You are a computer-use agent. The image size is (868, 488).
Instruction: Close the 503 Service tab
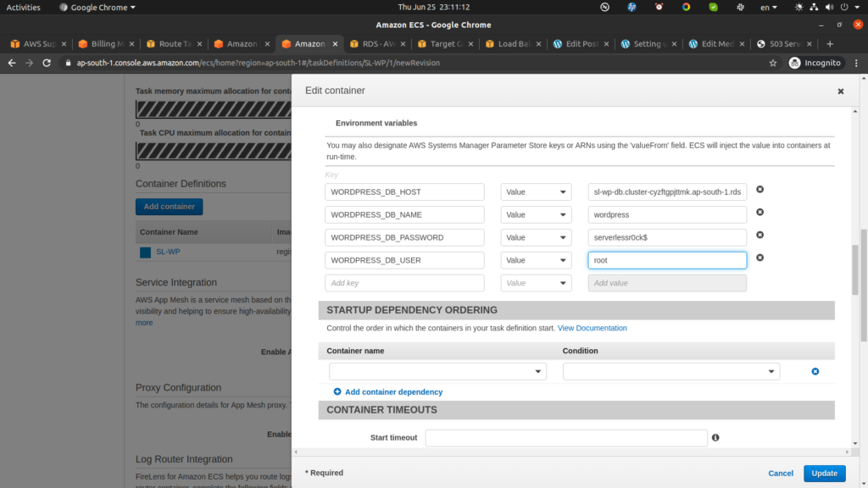(810, 44)
